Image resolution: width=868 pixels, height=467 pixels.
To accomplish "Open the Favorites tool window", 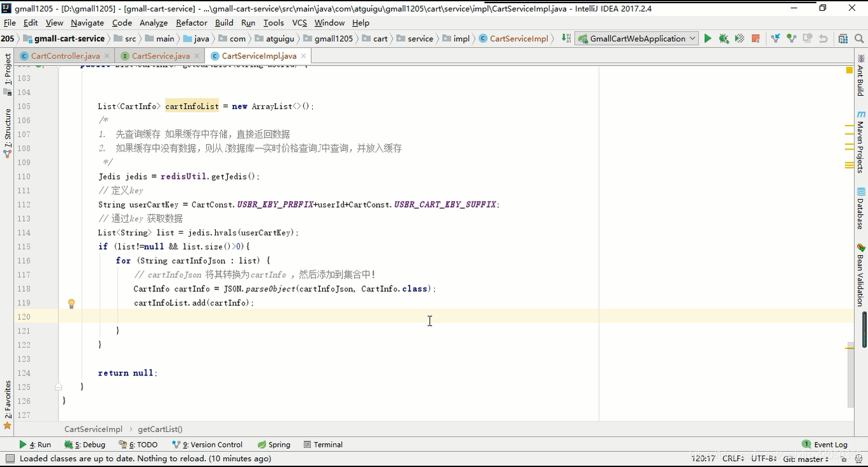I will click(8, 405).
